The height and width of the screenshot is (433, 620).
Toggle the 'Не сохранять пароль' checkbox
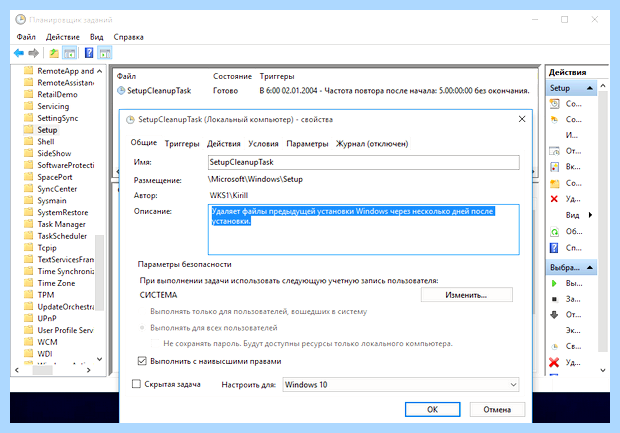tap(155, 343)
